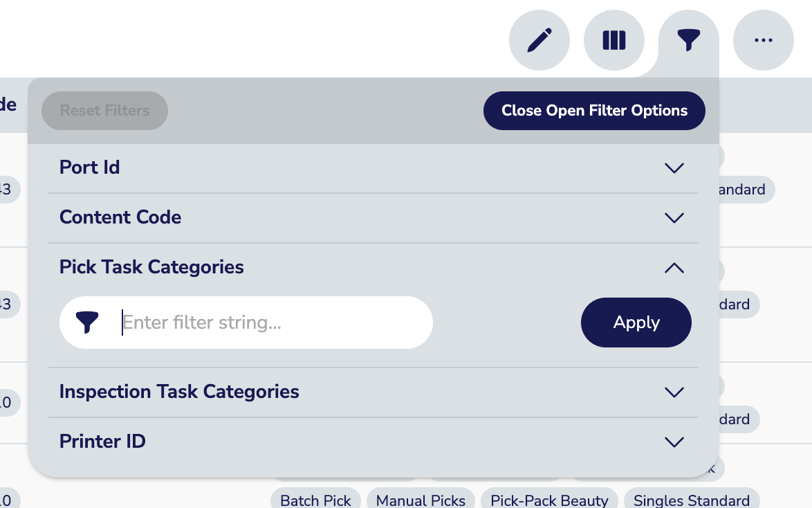
Task: Toggle the funnel filter button
Action: click(689, 40)
